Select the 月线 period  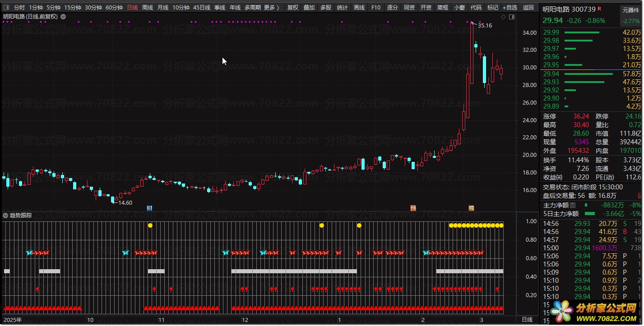(163, 8)
